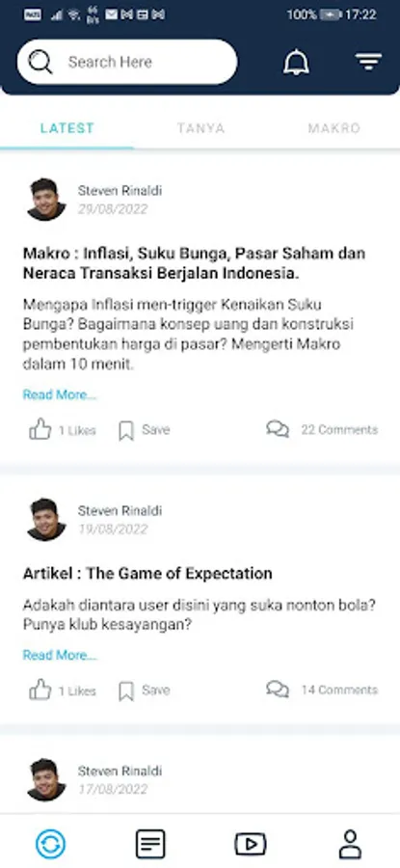Image resolution: width=400 pixels, height=868 pixels.
Task: Open the refresh feed icon in bottom bar
Action: tap(50, 844)
